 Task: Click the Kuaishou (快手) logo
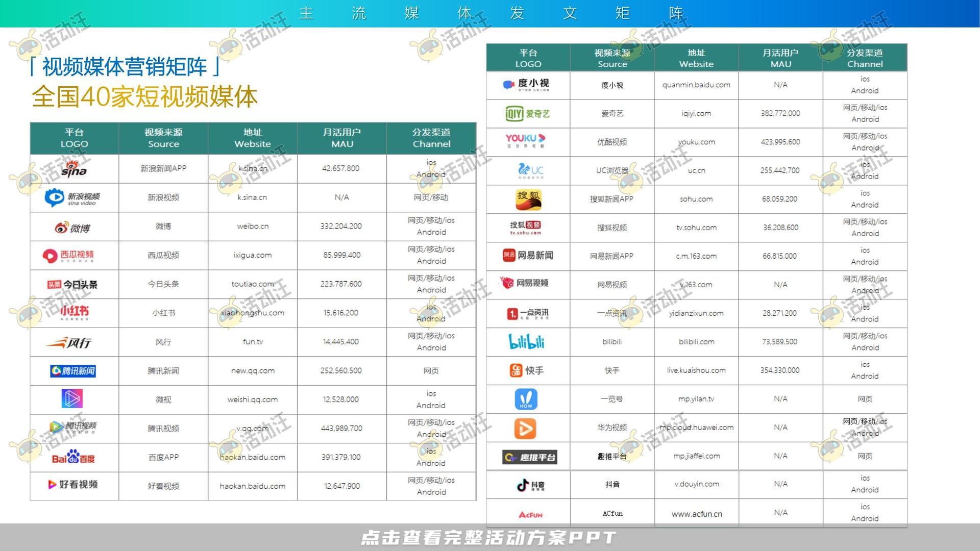527,370
